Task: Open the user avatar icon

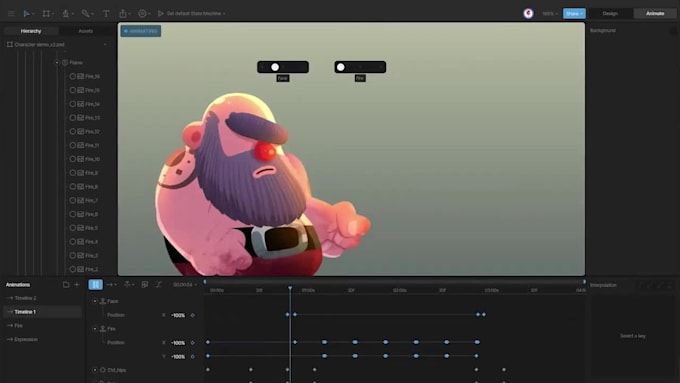Action: (528, 13)
